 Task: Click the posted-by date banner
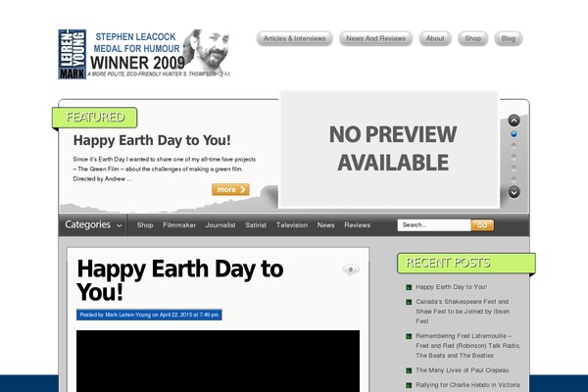click(x=149, y=315)
